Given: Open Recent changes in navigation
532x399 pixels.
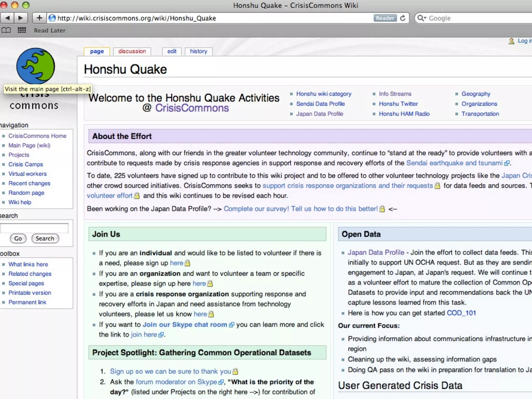Looking at the screenshot, I should 29,183.
